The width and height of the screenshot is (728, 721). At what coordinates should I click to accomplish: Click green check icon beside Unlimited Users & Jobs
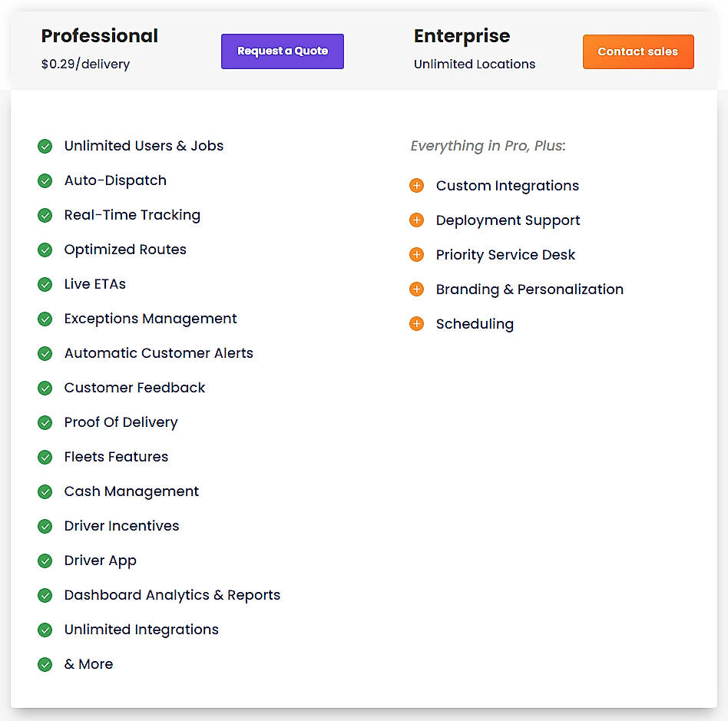coord(45,146)
